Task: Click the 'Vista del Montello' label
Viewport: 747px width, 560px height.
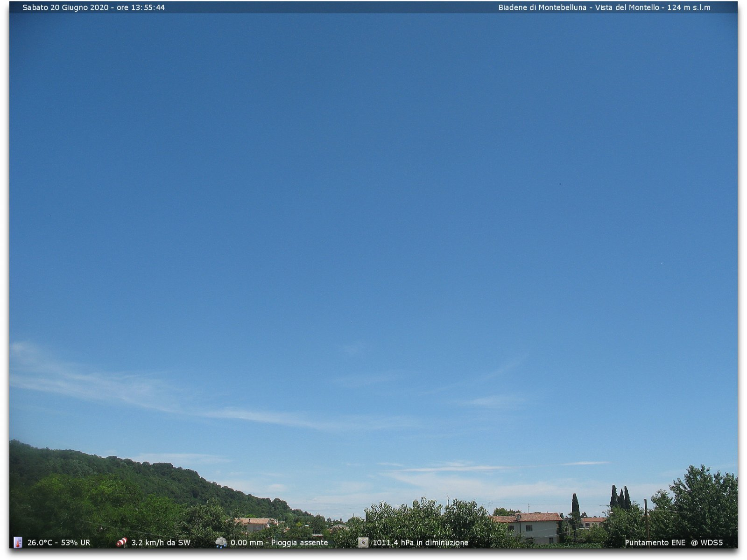Action: click(x=627, y=7)
